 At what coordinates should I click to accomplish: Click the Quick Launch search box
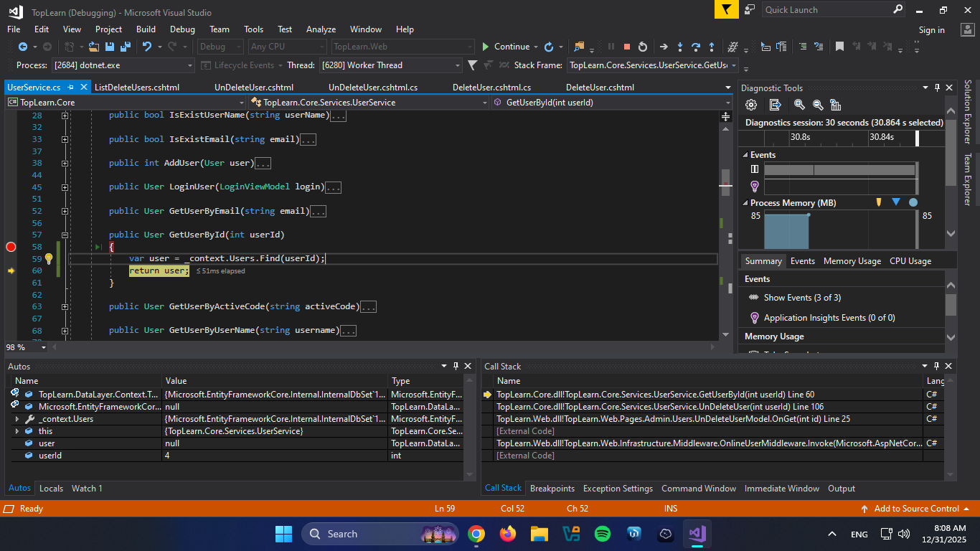(x=826, y=10)
